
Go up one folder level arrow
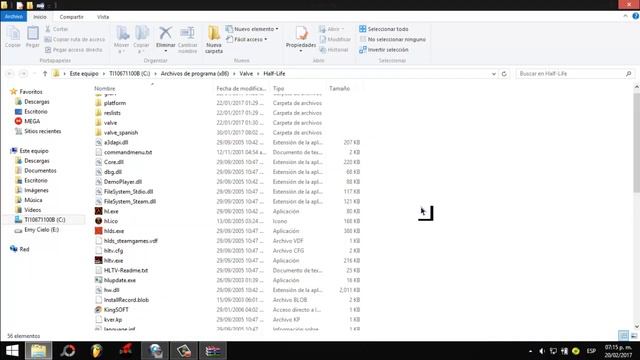(45, 73)
